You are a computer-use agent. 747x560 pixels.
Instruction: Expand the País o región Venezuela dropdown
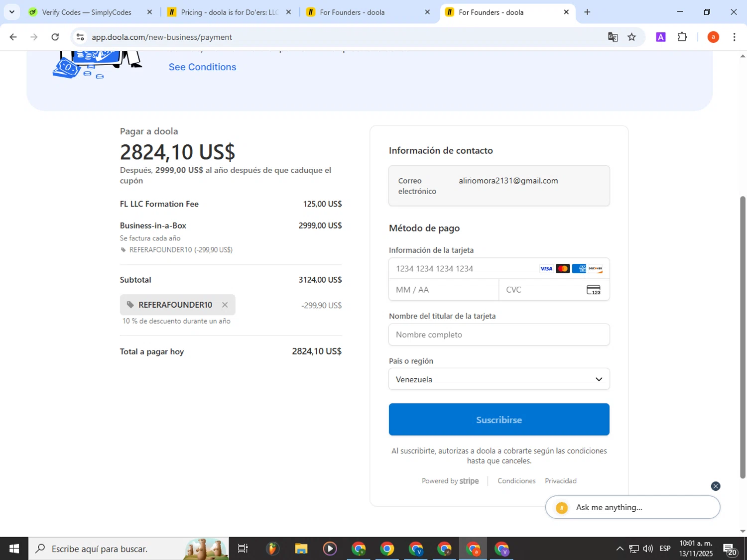coord(499,379)
